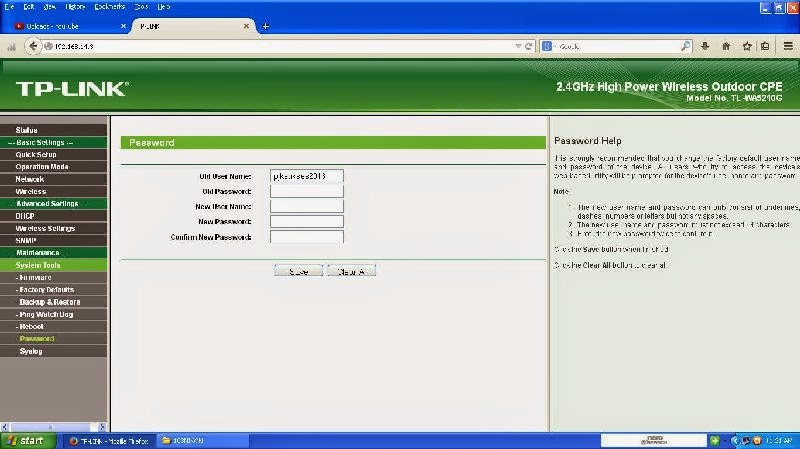800x449 pixels.
Task: Open Quick Setup in sidebar
Action: point(54,155)
